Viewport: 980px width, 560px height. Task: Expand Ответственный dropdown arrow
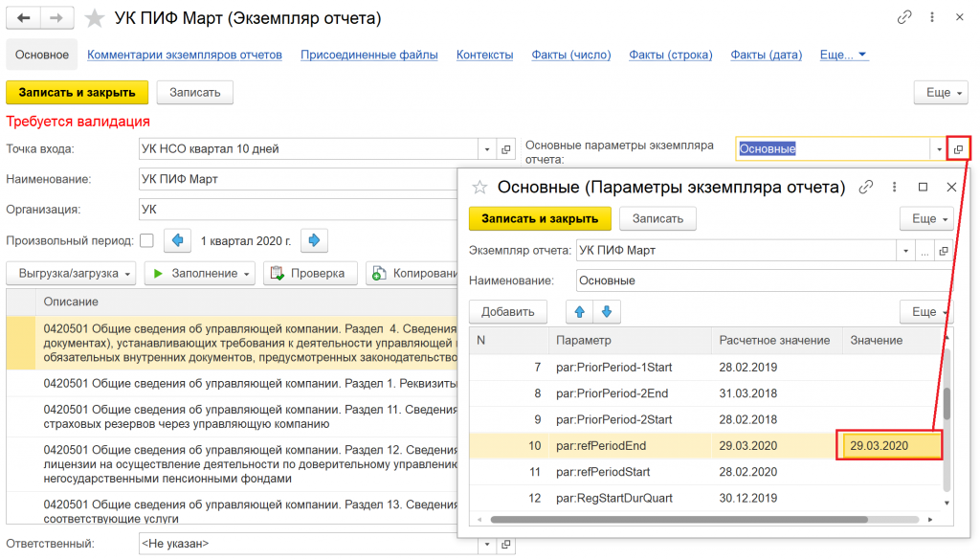[487, 545]
